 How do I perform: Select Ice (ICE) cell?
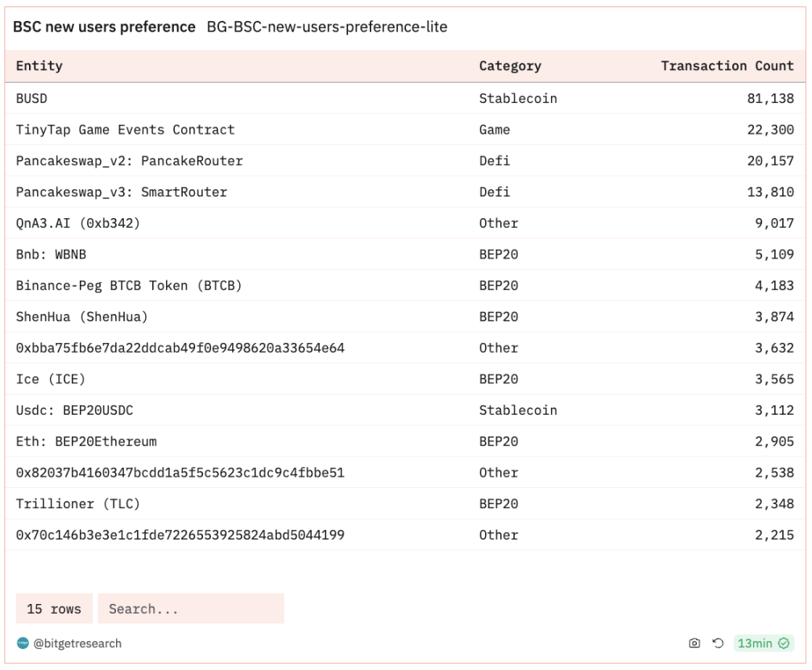(51, 379)
